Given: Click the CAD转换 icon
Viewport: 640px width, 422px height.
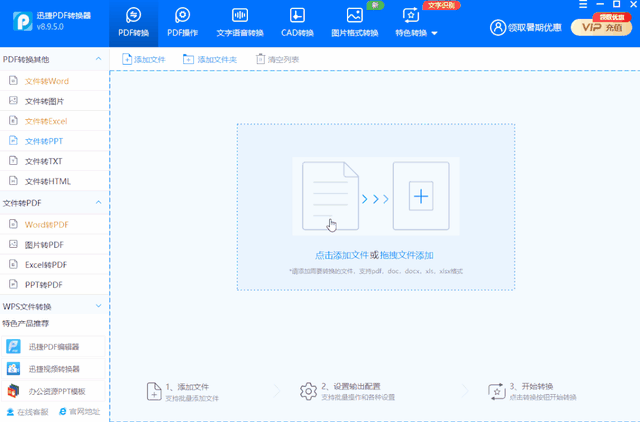Looking at the screenshot, I should coord(297,15).
